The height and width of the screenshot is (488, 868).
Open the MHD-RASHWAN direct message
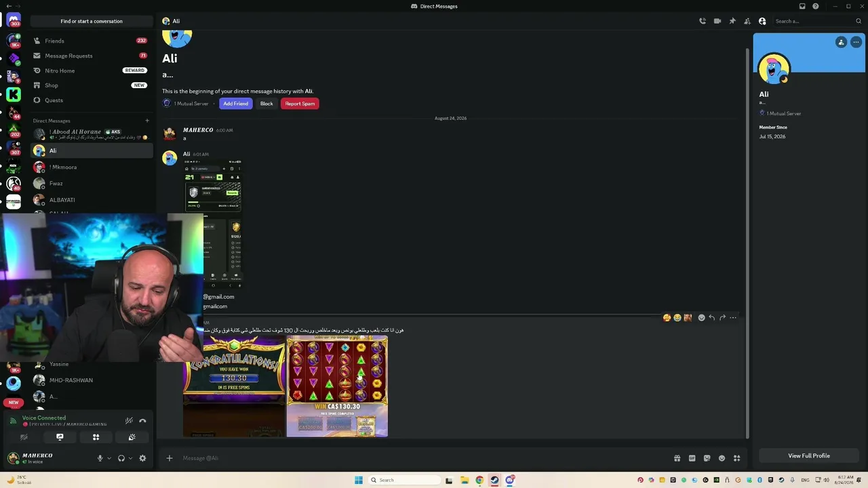coord(92,380)
